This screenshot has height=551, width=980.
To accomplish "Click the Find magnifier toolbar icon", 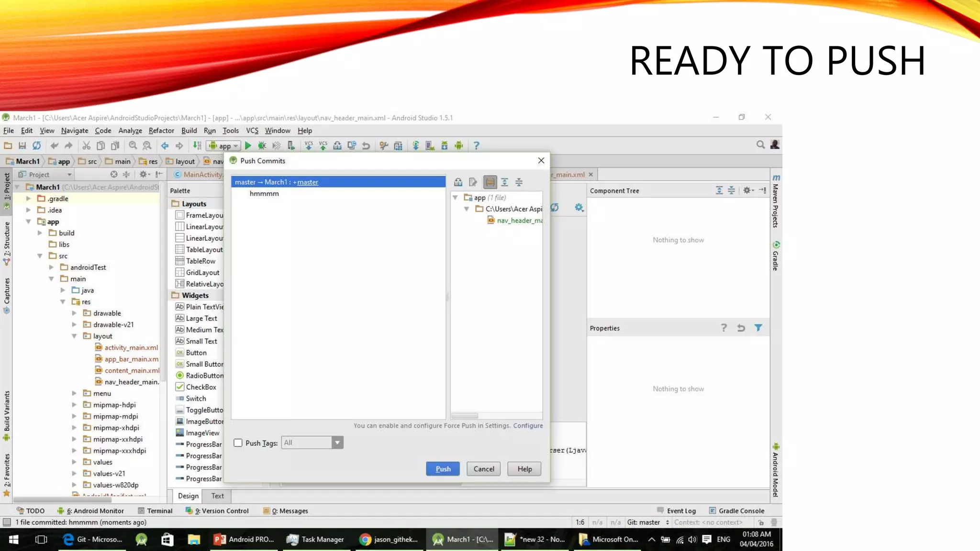I will 133,146.
